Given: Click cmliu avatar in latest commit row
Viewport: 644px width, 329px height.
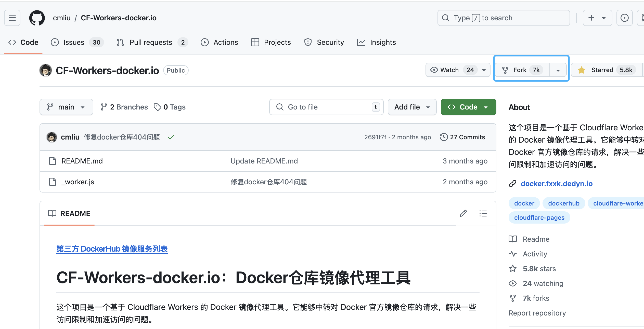Looking at the screenshot, I should tap(52, 137).
